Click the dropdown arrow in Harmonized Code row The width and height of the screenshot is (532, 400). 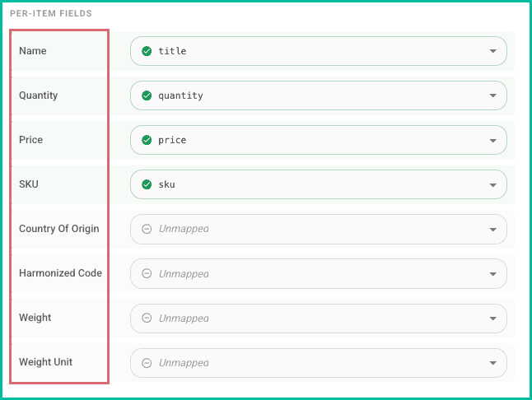(493, 274)
